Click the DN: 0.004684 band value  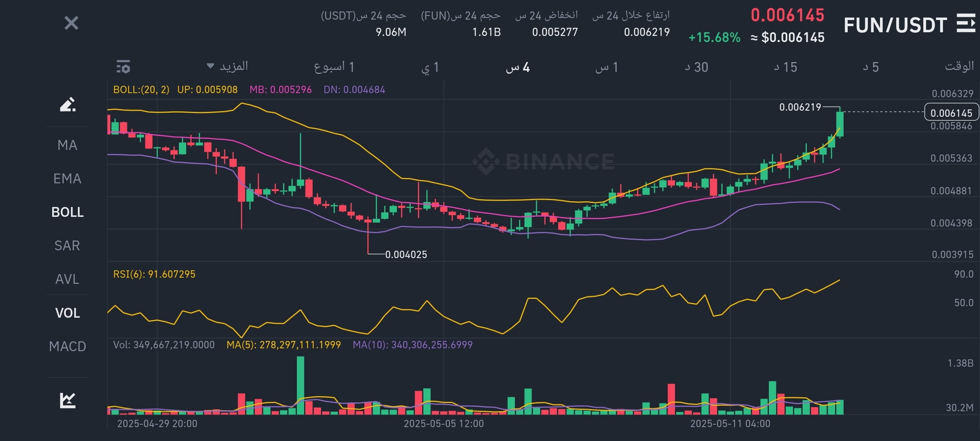coord(354,89)
